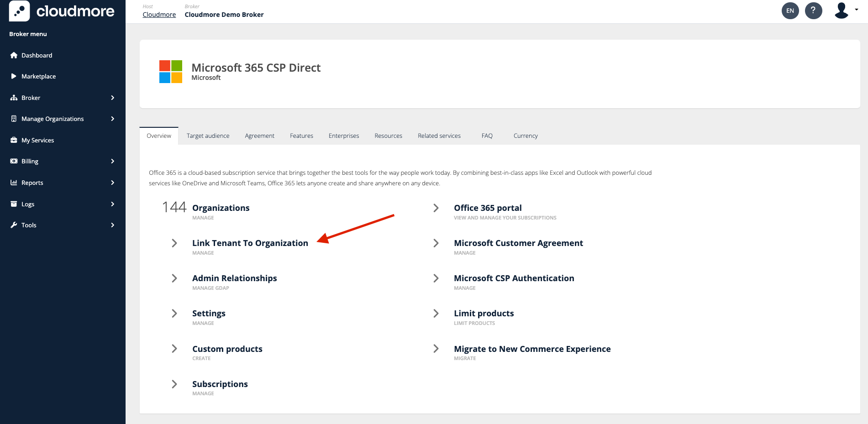868x424 pixels.
Task: Change language with the EN button
Action: (x=790, y=10)
